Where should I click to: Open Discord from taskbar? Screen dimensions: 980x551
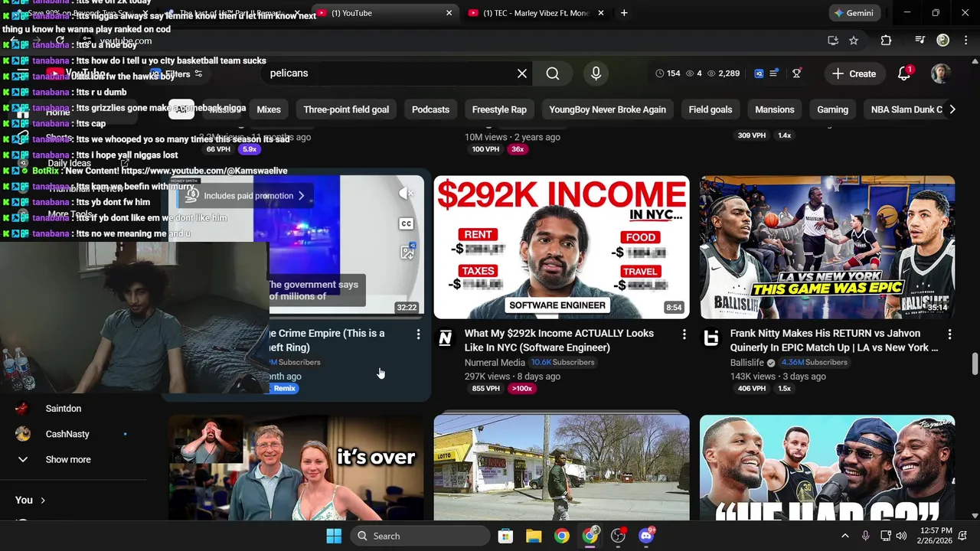[646, 536]
